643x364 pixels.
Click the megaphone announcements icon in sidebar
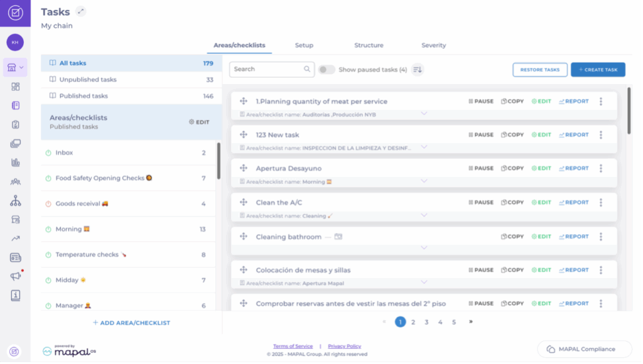pos(16,276)
